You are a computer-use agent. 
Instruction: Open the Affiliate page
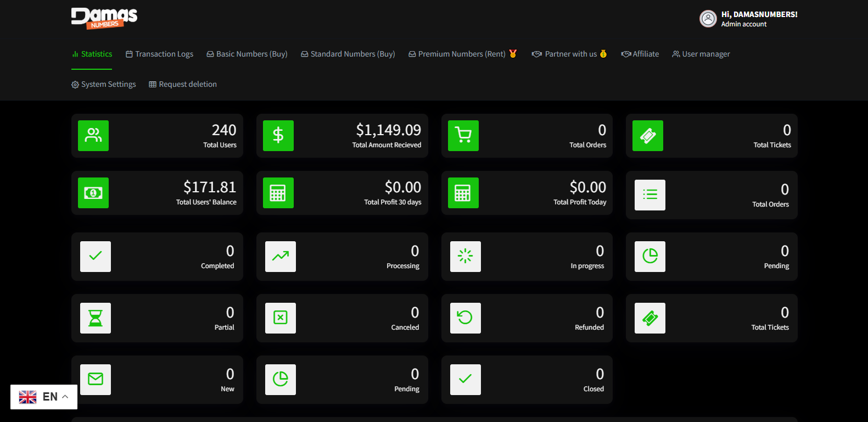point(640,54)
